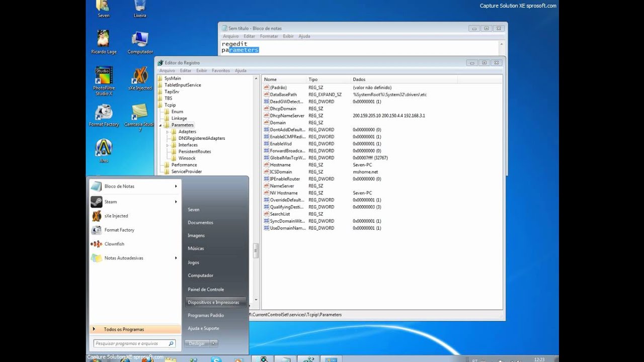
Task: Click the Desligar shutdown button
Action: (197, 343)
